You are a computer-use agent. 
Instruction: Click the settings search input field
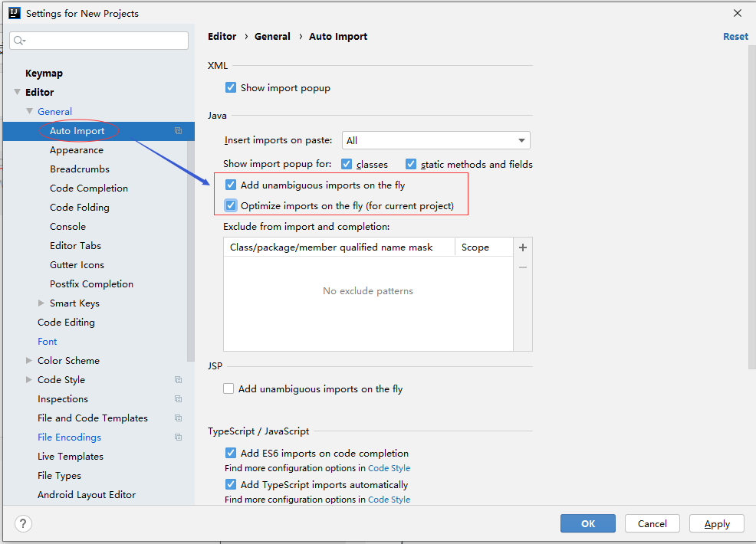(x=99, y=41)
